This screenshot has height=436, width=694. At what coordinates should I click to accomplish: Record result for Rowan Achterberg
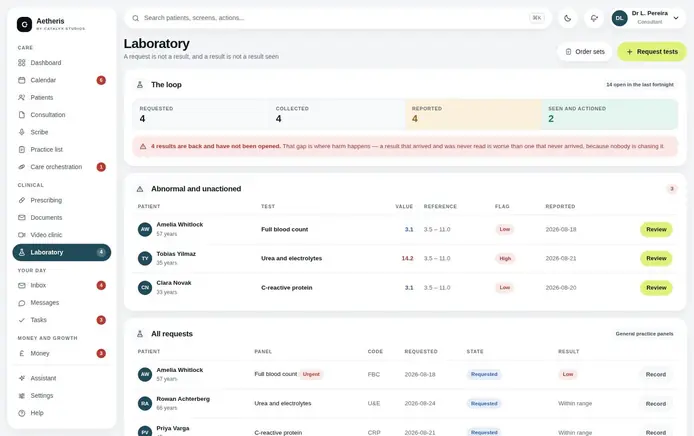pyautogui.click(x=655, y=404)
